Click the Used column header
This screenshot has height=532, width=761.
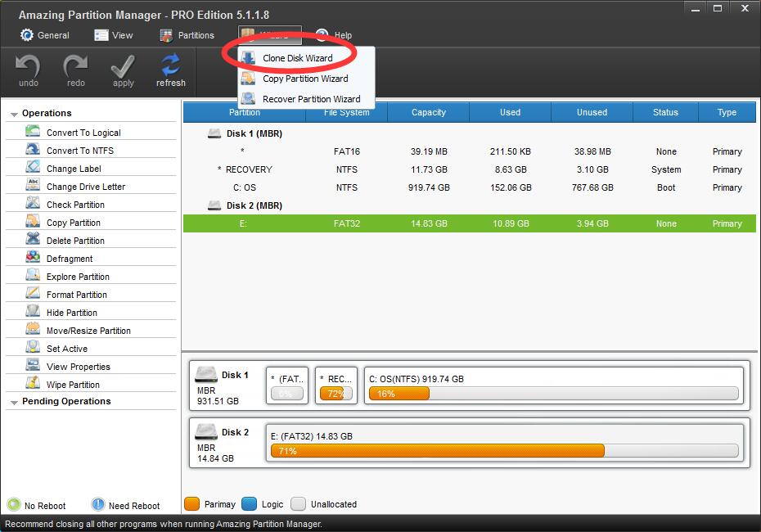click(x=510, y=112)
